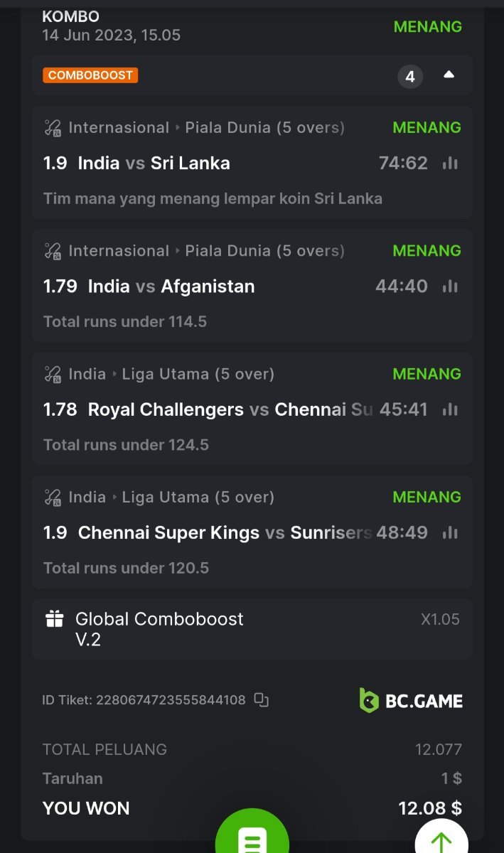The width and height of the screenshot is (504, 853).
Task: Open India vs Afganistan match
Action: 171,286
